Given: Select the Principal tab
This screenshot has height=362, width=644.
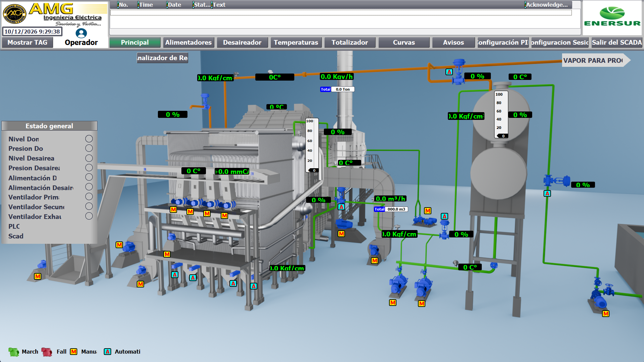Looking at the screenshot, I should click(135, 42).
